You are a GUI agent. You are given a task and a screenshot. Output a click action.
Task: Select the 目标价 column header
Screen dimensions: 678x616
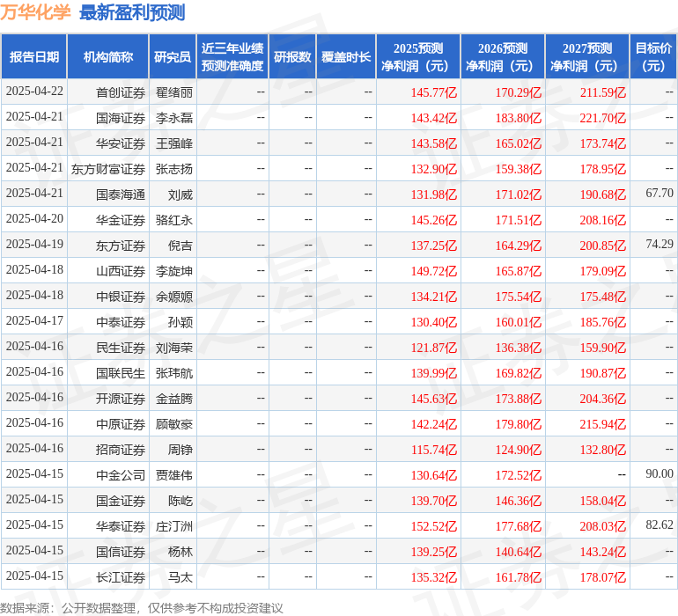653,57
